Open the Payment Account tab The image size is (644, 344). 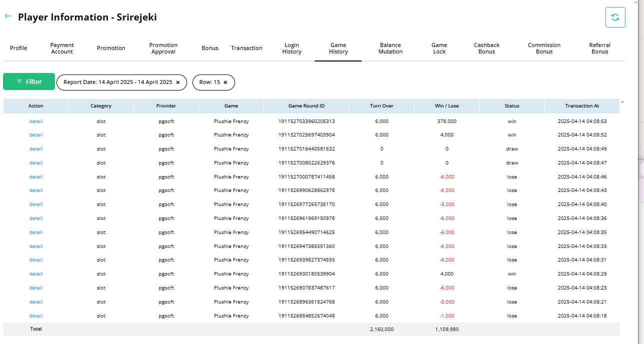pos(62,48)
